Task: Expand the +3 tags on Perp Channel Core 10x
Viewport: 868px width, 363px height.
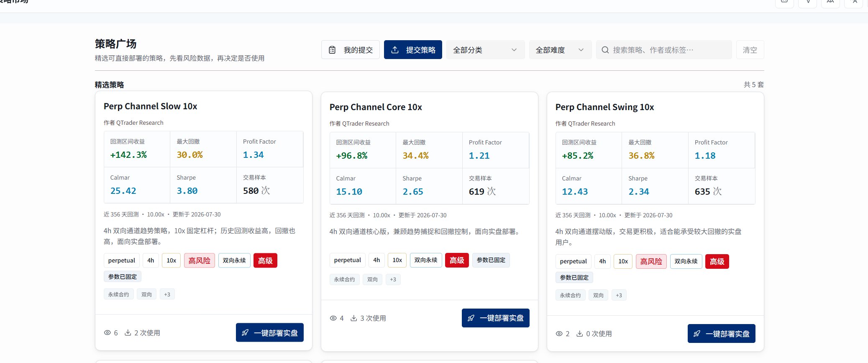Action: 393,279
